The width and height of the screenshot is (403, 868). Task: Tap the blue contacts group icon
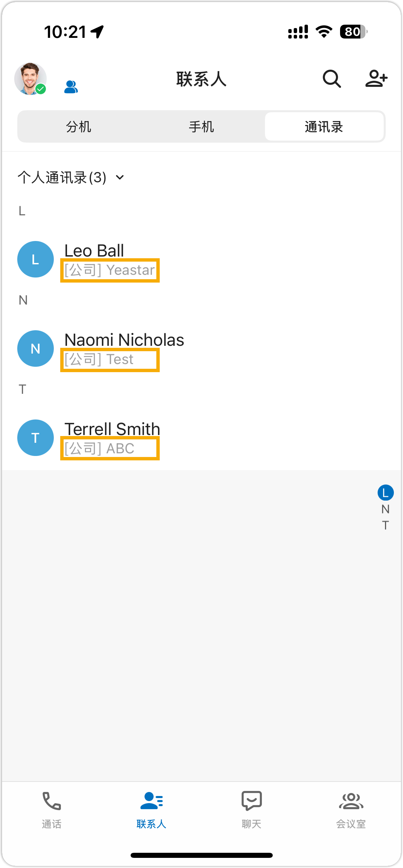pos(71,87)
